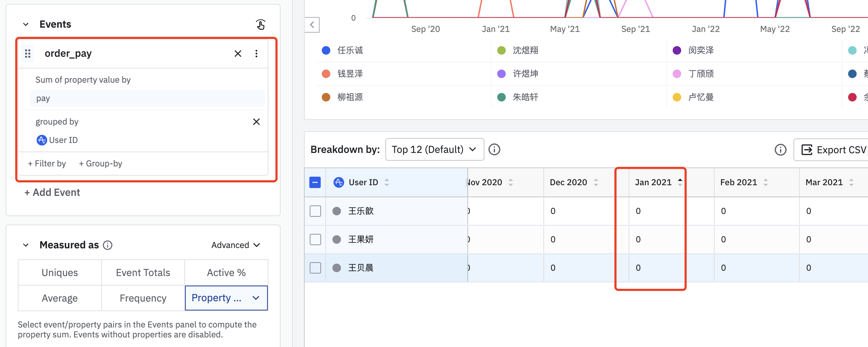Viewport: 868px width, 347px height.
Task: Click the gray dot beside 王乐歆
Action: 337,211
